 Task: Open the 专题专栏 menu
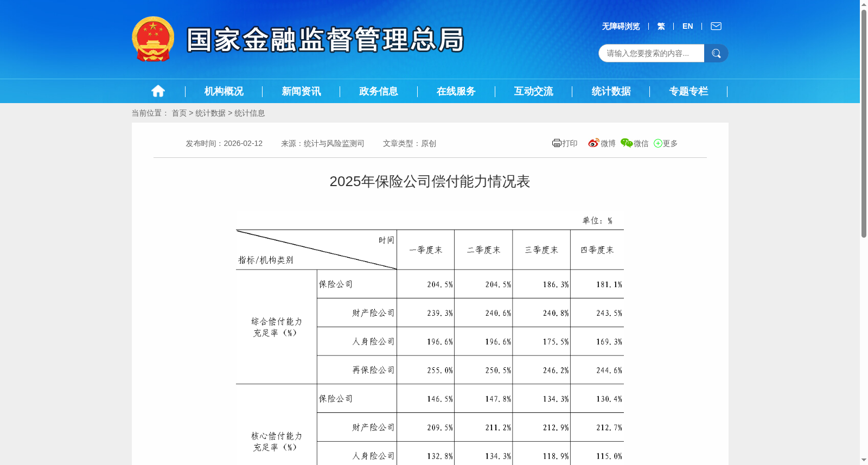click(x=689, y=91)
